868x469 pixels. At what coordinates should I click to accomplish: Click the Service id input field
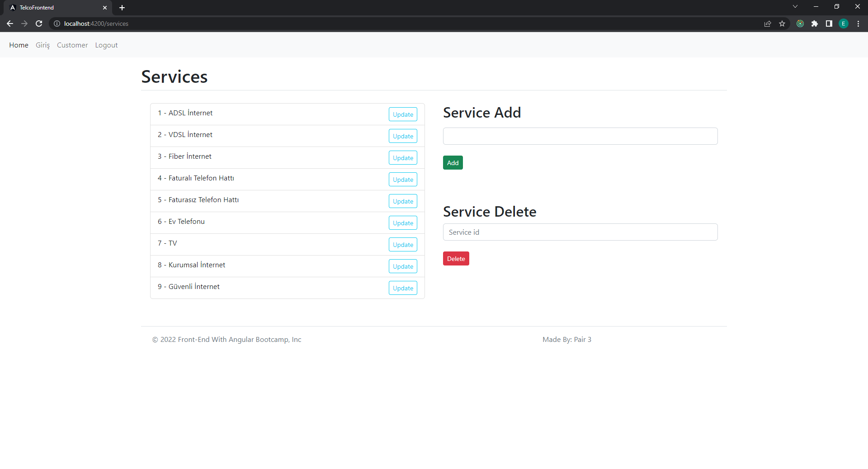point(580,232)
